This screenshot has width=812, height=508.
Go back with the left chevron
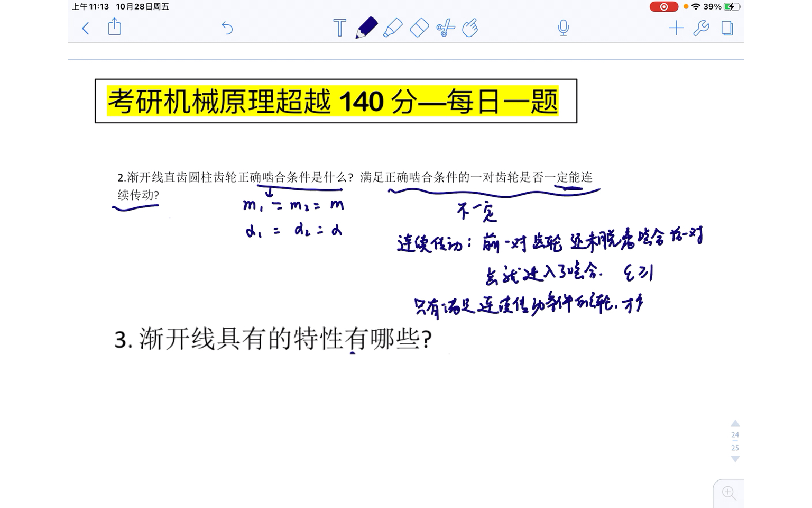coord(86,28)
